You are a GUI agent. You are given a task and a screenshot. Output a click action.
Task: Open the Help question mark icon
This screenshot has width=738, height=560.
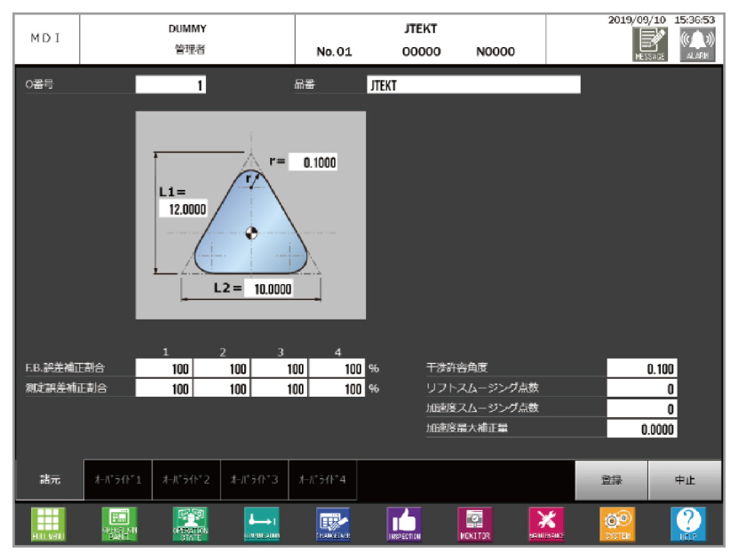(688, 524)
